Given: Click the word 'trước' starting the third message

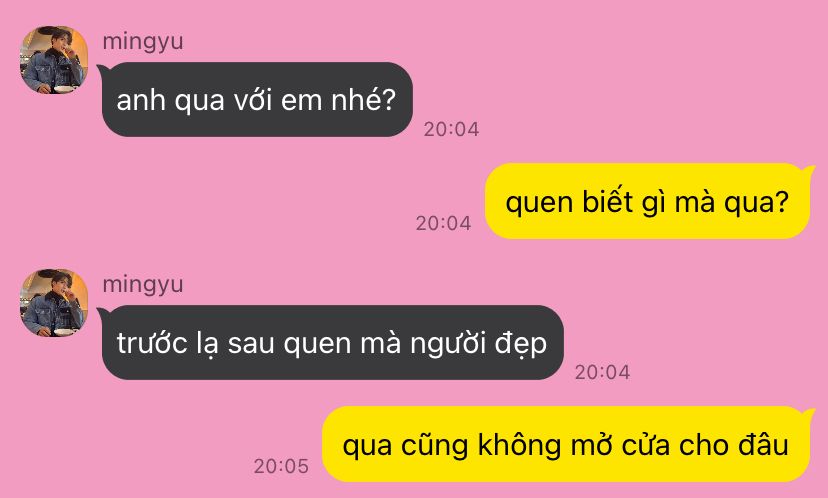Looking at the screenshot, I should pyautogui.click(x=152, y=343).
